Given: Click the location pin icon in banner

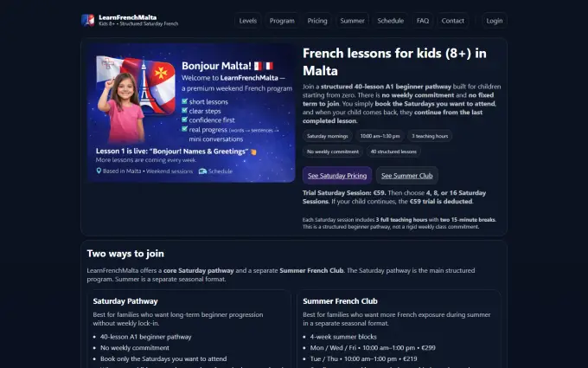Looking at the screenshot, I should click(99, 171).
